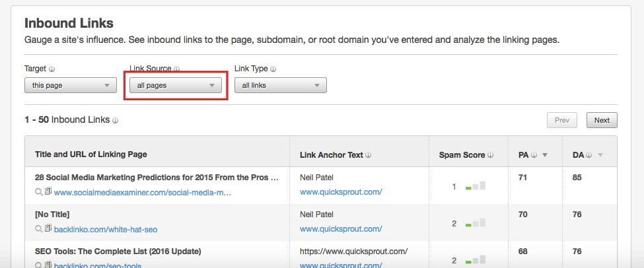Click spam score bars in first row
Screen dimensions: 644x268
(476, 186)
